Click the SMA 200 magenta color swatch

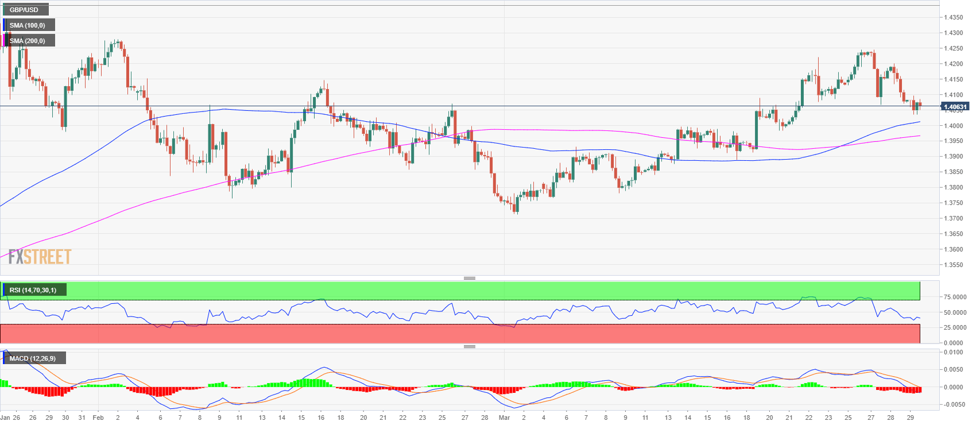click(5, 40)
